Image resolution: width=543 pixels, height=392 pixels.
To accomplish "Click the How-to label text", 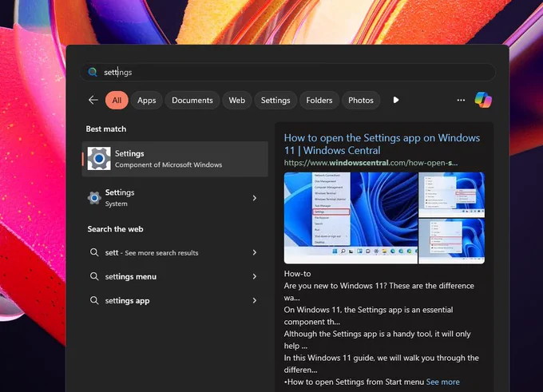I will (298, 274).
